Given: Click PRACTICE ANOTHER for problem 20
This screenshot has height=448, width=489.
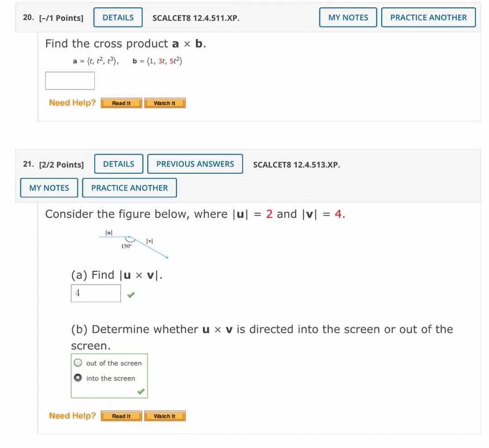Looking at the screenshot, I should pyautogui.click(x=428, y=17).
